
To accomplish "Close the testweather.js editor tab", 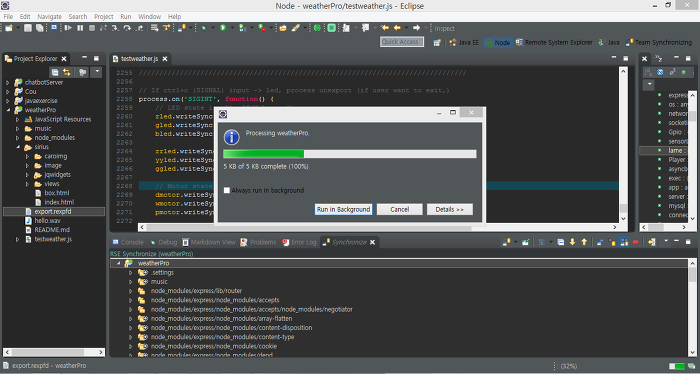I will point(165,59).
